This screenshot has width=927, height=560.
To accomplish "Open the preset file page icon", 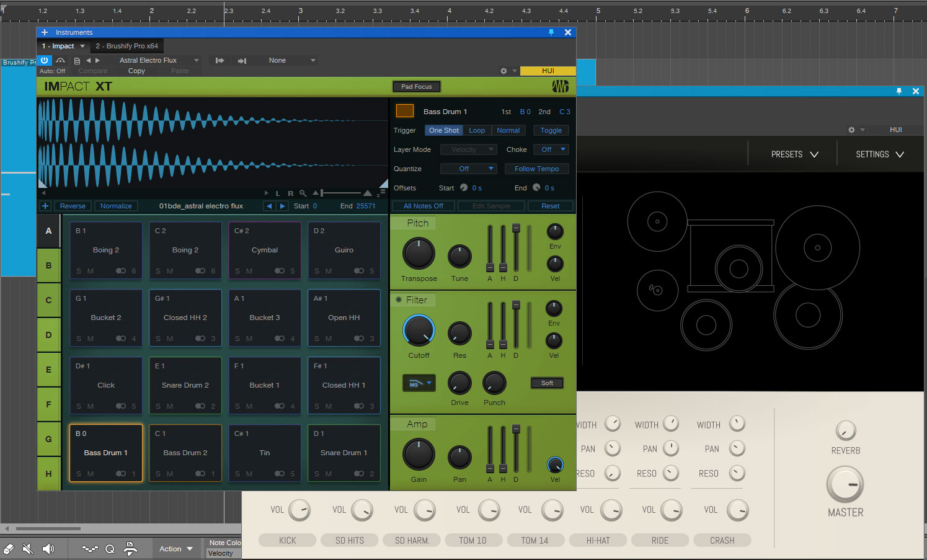I will pyautogui.click(x=77, y=61).
